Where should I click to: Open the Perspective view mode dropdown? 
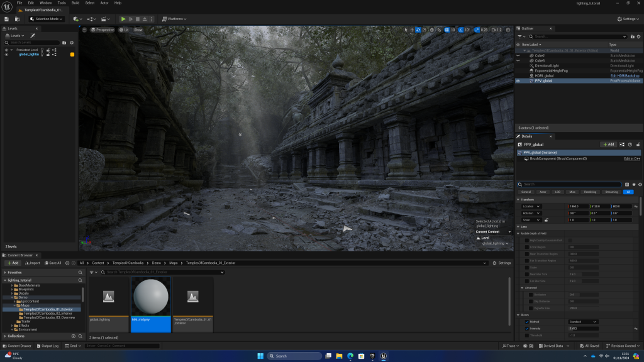point(103,30)
